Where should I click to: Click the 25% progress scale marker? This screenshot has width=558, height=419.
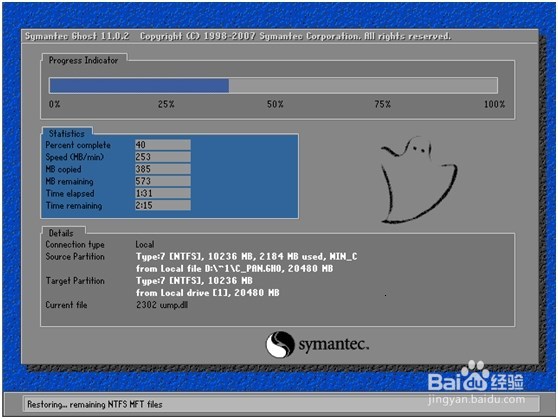(x=166, y=104)
